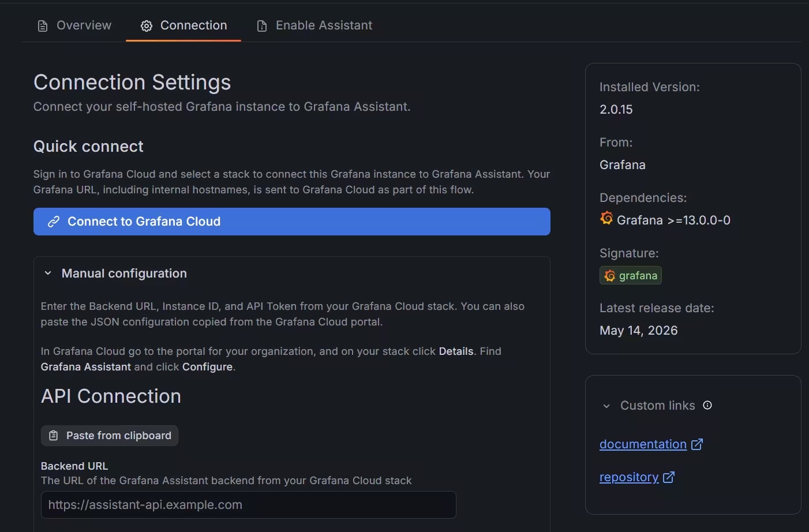Open the documentation link
This screenshot has width=809, height=532.
643,444
